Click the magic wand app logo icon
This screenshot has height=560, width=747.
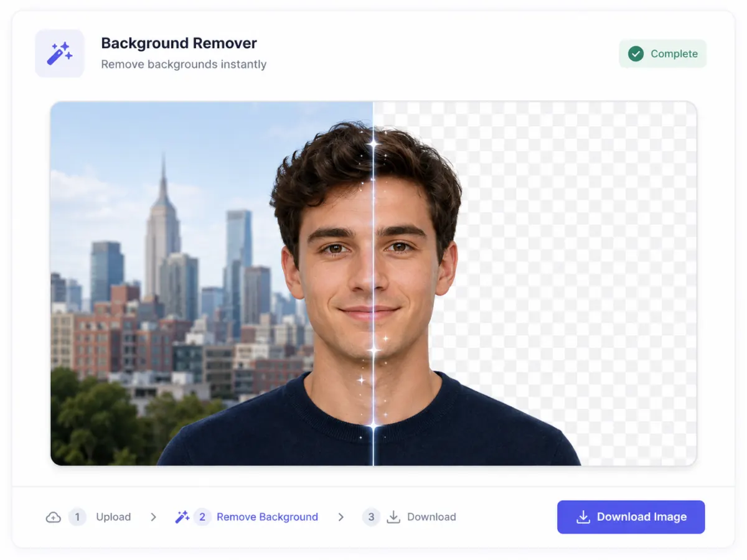pos(60,54)
